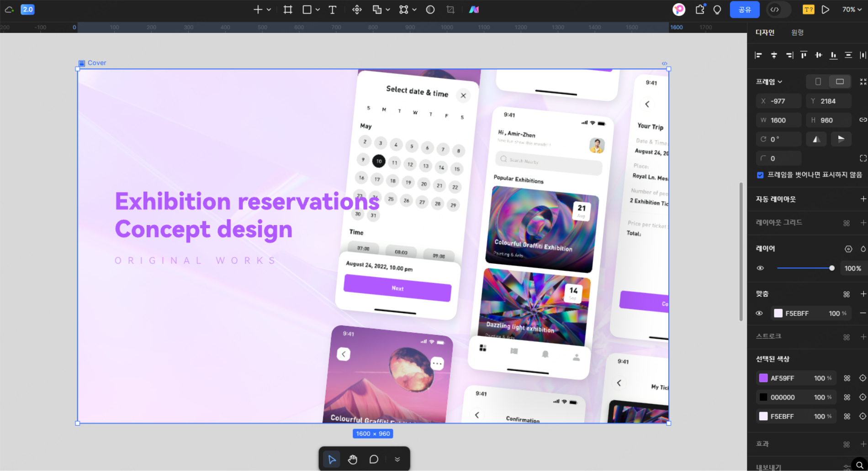Select the Hand tool at the bottom
The height and width of the screenshot is (471, 868).
352,459
